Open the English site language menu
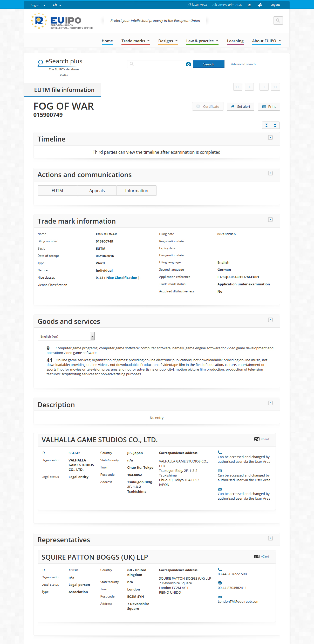314x644 pixels. tap(38, 5)
